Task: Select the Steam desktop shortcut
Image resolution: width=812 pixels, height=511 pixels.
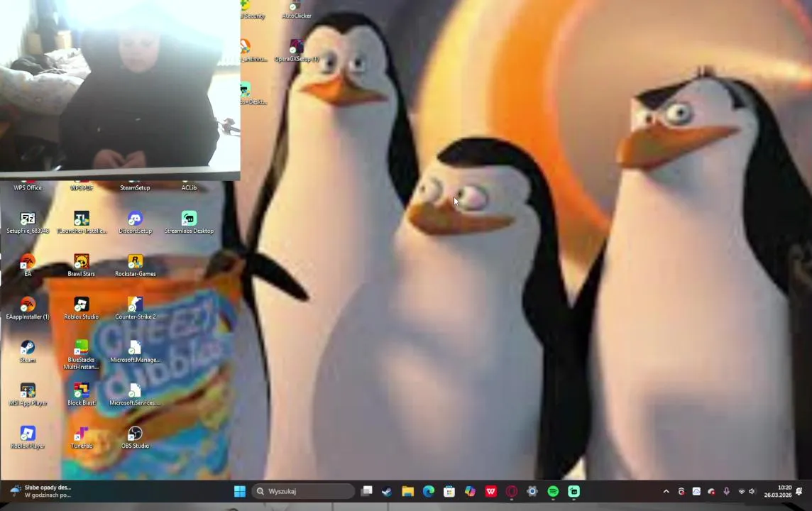Action: click(x=28, y=347)
